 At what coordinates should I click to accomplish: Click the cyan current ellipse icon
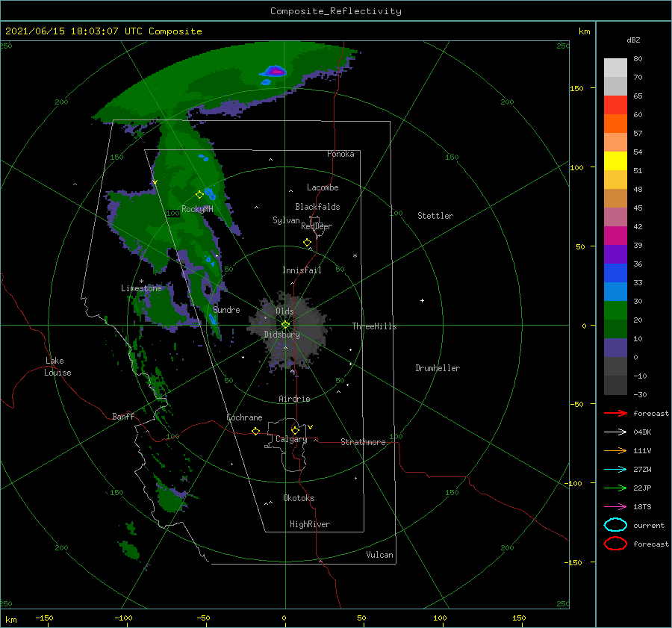tap(615, 525)
